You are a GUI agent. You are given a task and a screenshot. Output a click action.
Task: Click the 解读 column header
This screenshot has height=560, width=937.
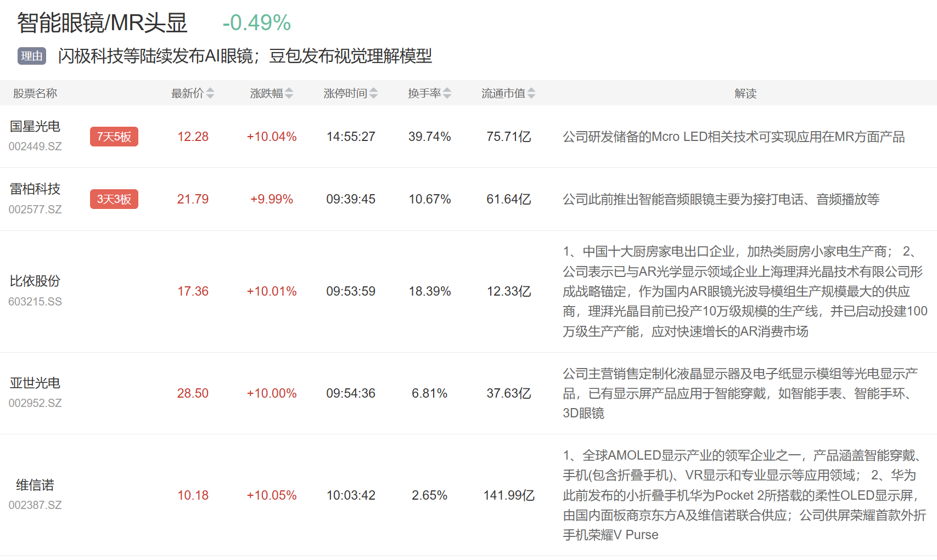pos(745,93)
